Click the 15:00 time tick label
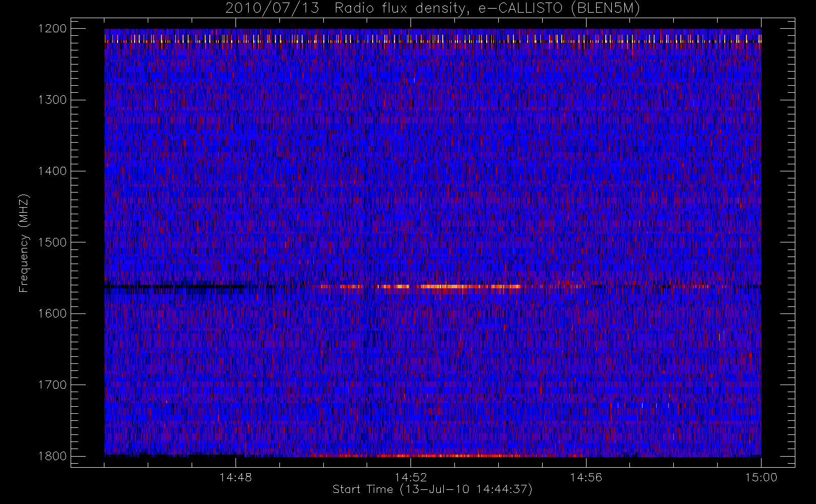The image size is (816, 504). [761, 477]
